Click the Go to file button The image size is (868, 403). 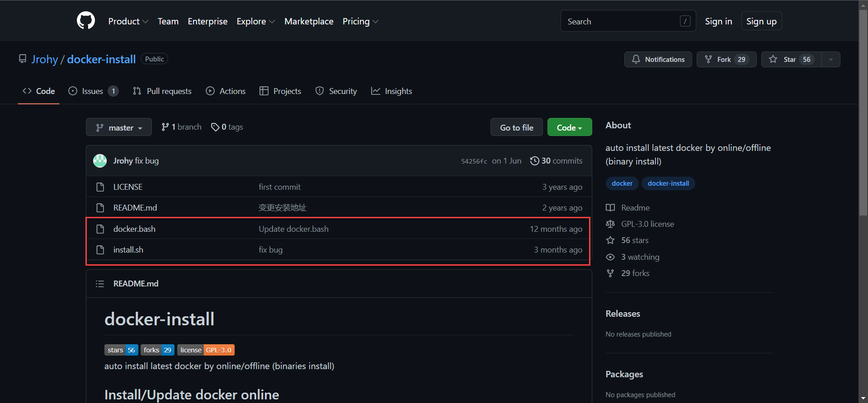coord(517,128)
